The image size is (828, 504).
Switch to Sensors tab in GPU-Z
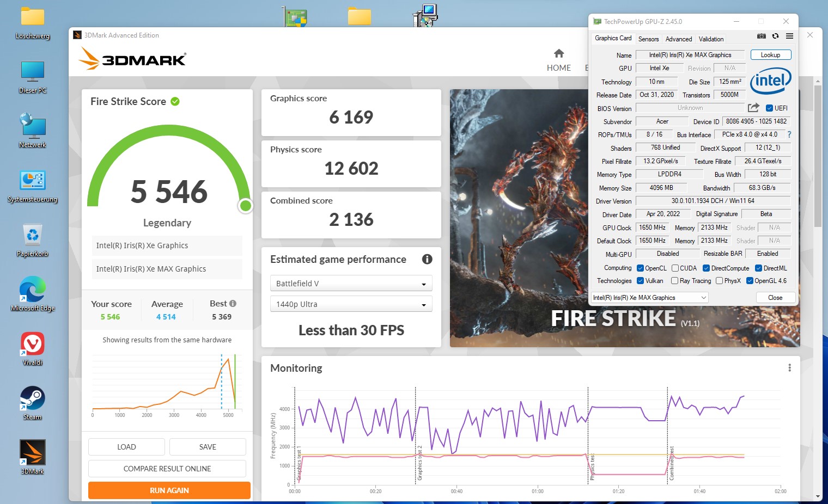(x=648, y=39)
